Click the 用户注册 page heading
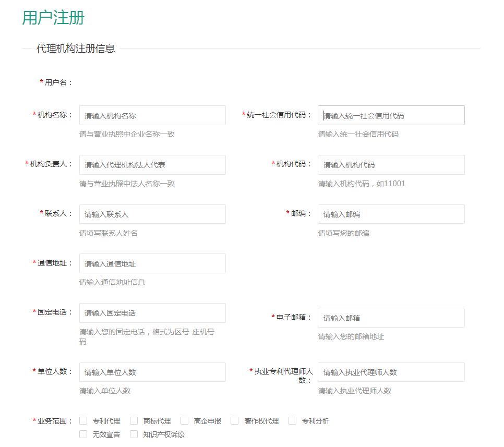Image resolution: width=504 pixels, height=447 pixels. [53, 18]
